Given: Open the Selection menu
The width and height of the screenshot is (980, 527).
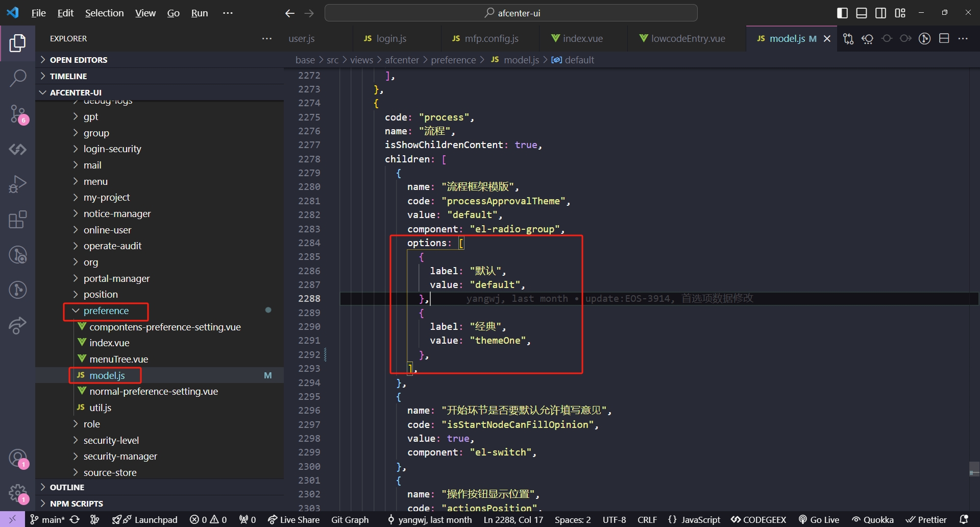Looking at the screenshot, I should [104, 13].
